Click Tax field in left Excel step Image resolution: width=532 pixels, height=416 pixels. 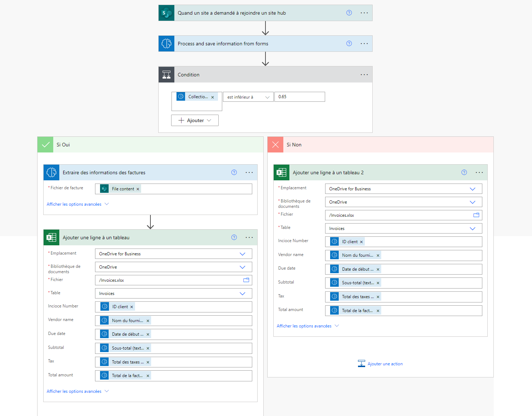pos(174,362)
